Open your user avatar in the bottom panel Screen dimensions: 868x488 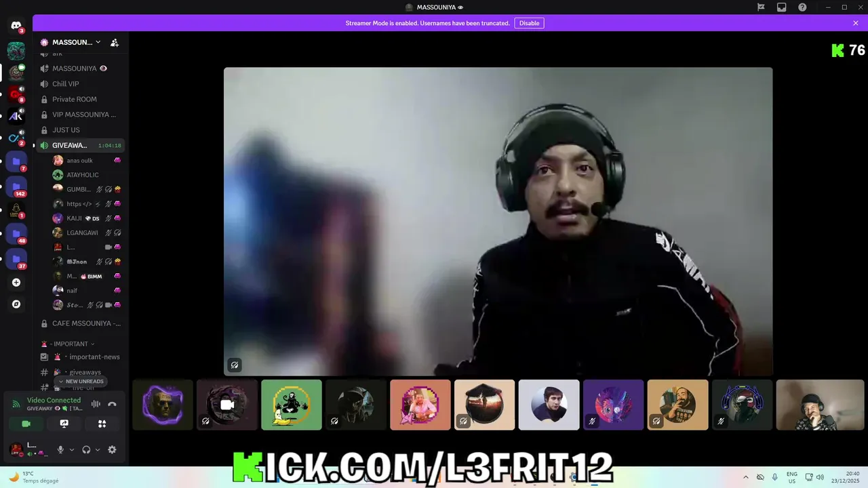click(x=16, y=449)
